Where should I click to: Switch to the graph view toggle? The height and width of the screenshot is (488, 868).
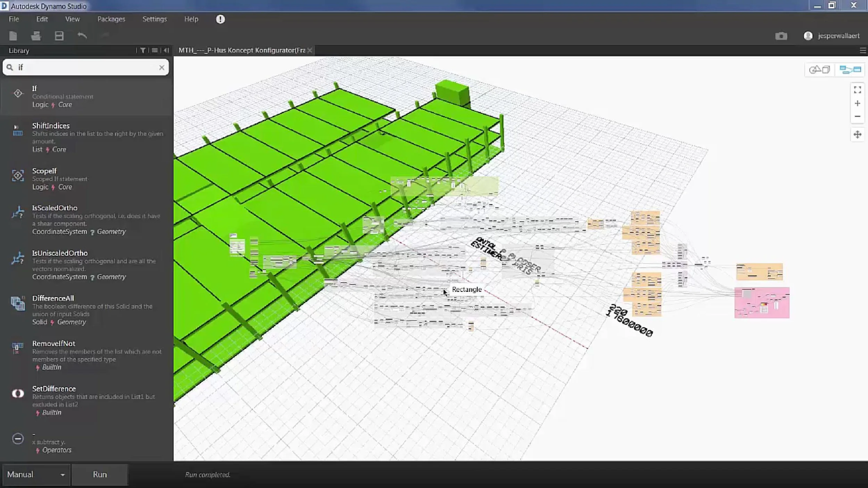pyautogui.click(x=850, y=70)
